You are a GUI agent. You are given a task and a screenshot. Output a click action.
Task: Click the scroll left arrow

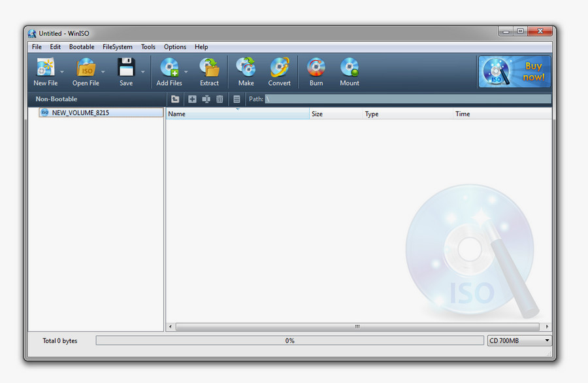tap(171, 327)
